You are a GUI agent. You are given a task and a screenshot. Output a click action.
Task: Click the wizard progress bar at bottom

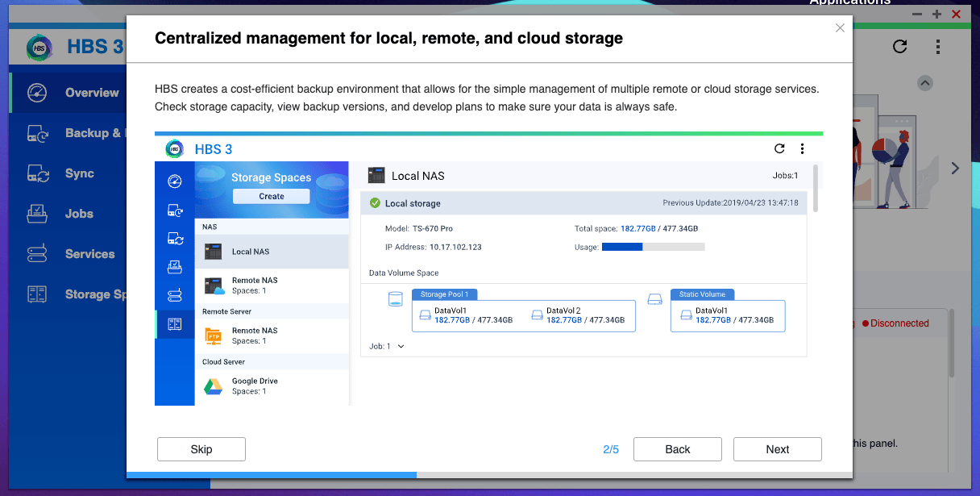coord(488,475)
